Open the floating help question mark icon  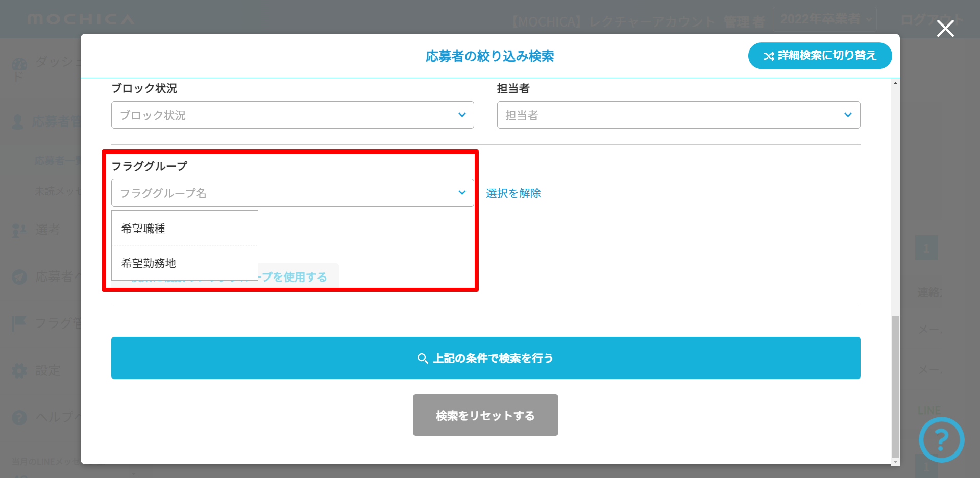pyautogui.click(x=941, y=439)
